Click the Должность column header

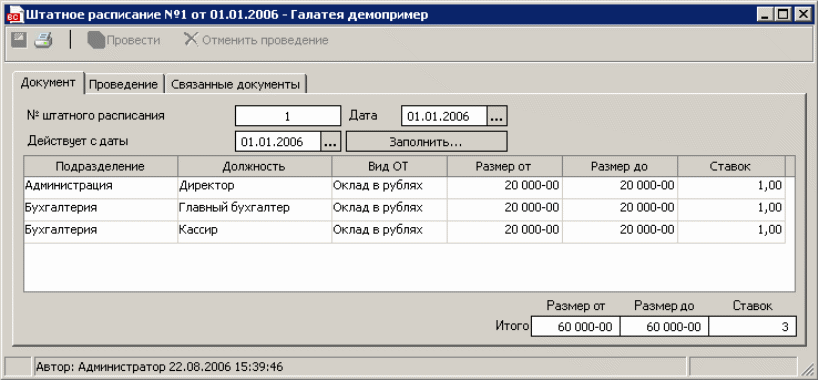255,167
